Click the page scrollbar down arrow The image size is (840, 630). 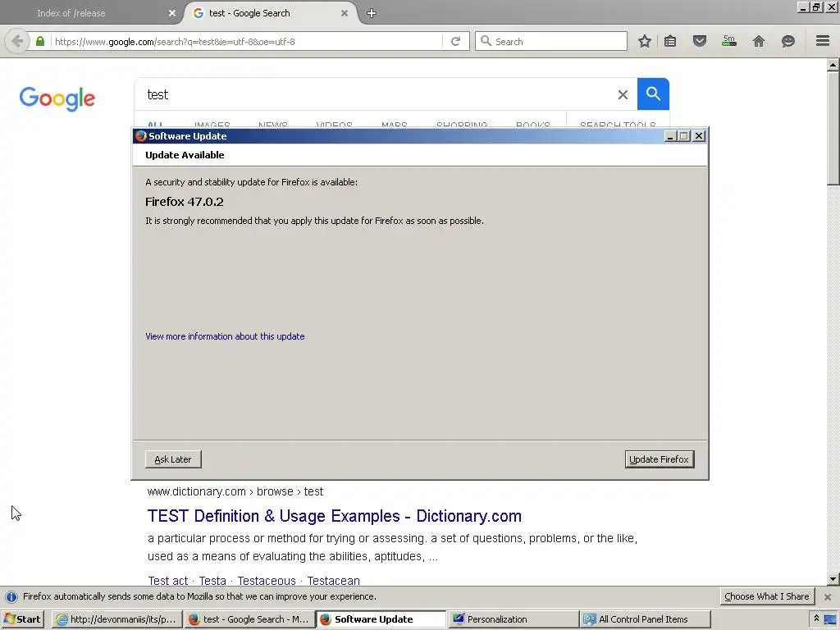833,578
